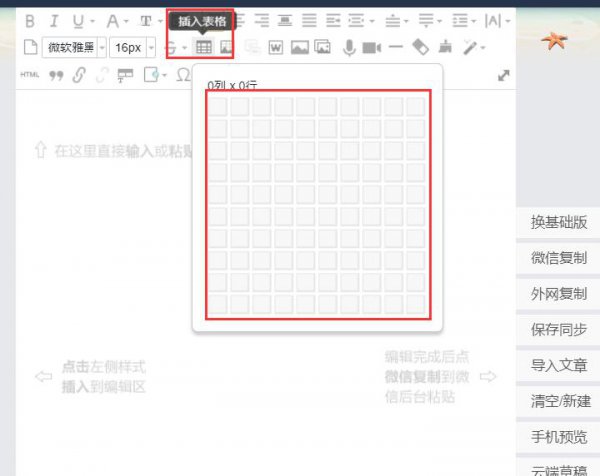Click the magic wand auto-typeset icon
The image size is (600, 476).
point(469,47)
